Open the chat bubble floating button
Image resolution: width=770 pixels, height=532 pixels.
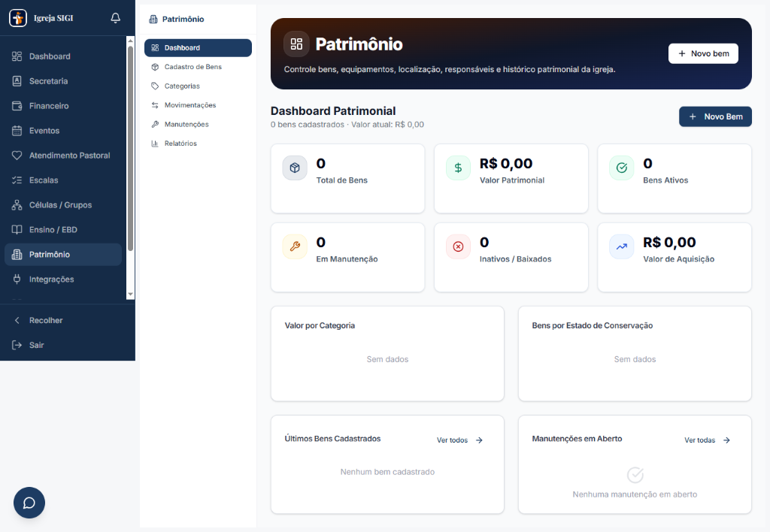click(29, 503)
